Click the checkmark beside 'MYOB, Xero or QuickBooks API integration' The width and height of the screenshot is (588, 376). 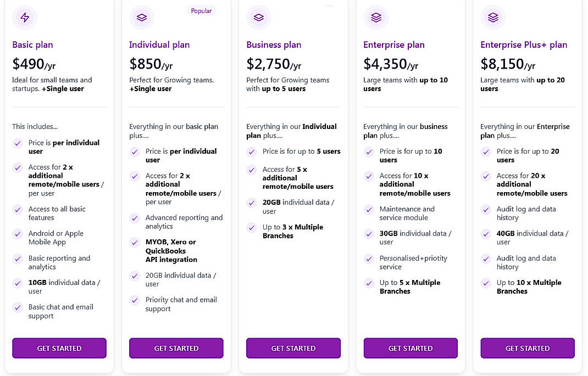click(x=135, y=242)
